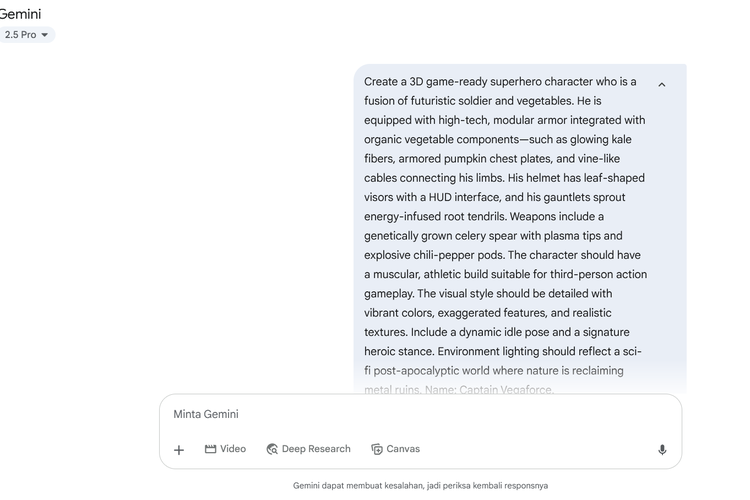Click the Gemini dapat membuat kesalahan disclaimer
750x500 pixels.
420,486
